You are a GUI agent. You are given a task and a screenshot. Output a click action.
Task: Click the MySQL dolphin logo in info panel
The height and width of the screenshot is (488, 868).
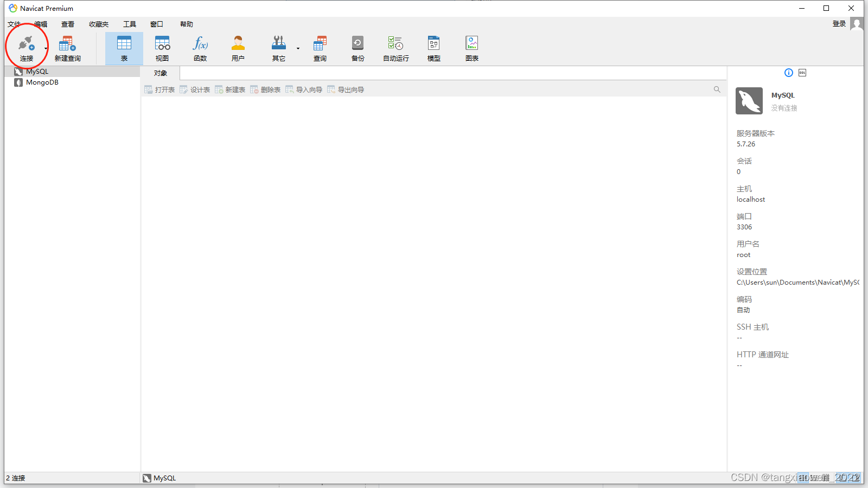[x=749, y=101]
